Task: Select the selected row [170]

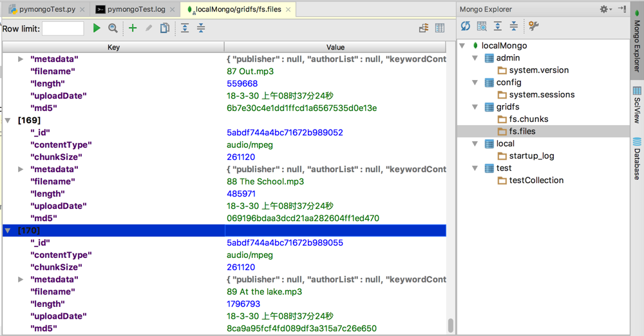Action: pos(224,231)
